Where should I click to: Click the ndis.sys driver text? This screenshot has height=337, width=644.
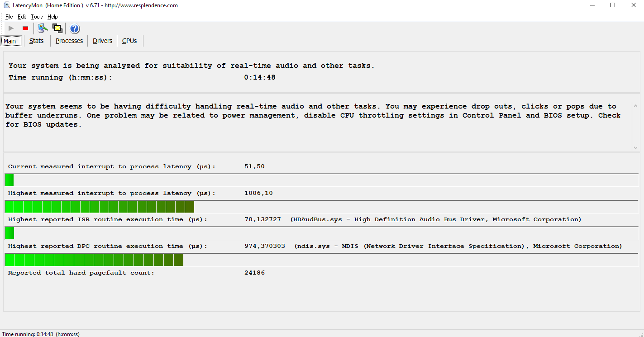(x=458, y=246)
